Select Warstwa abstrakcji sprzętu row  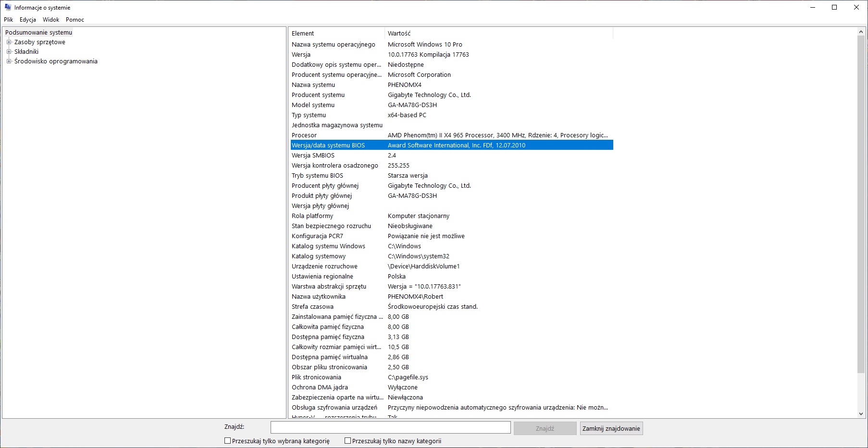[x=452, y=287]
